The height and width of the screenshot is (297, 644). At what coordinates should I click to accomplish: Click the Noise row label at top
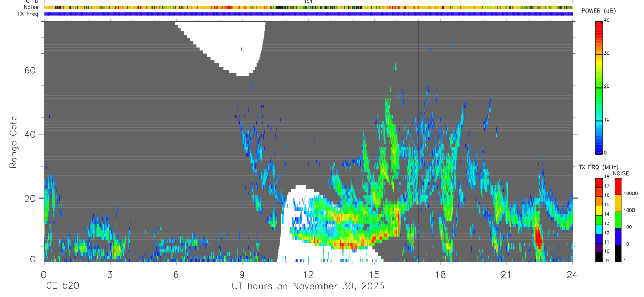[x=31, y=7]
